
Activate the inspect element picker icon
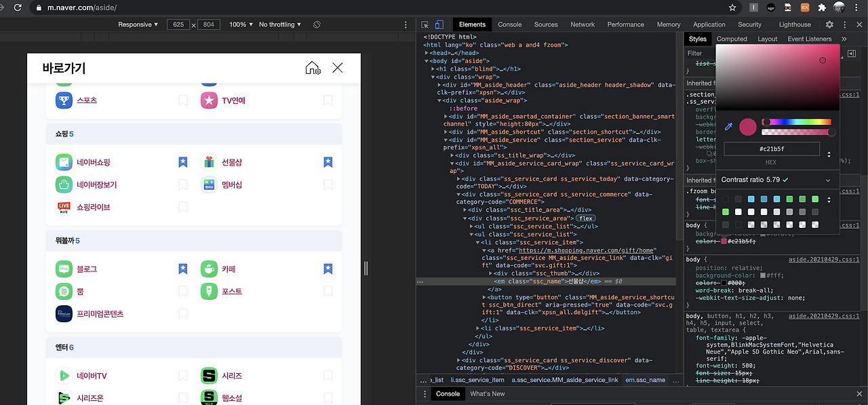pos(425,24)
